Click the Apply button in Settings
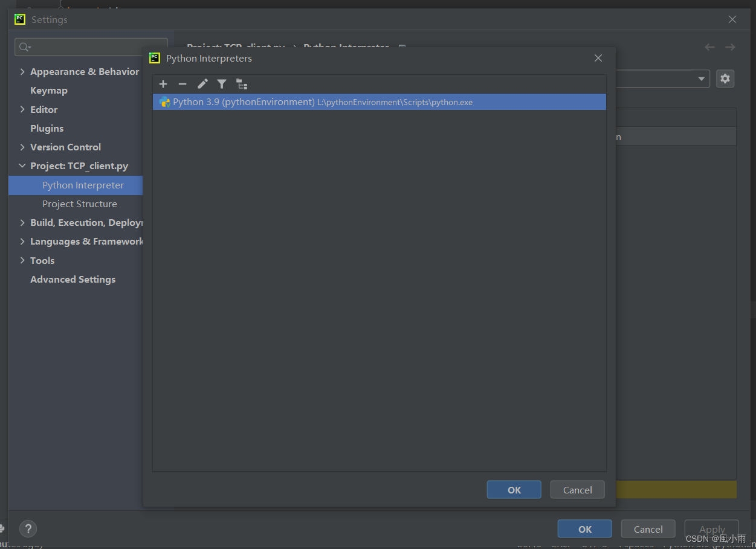The height and width of the screenshot is (549, 756). (712, 529)
